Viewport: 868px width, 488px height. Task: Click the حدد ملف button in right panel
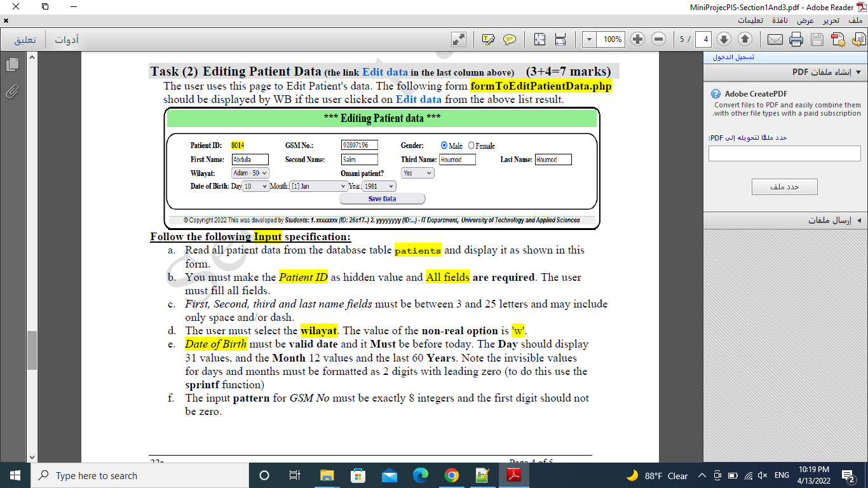click(x=785, y=186)
